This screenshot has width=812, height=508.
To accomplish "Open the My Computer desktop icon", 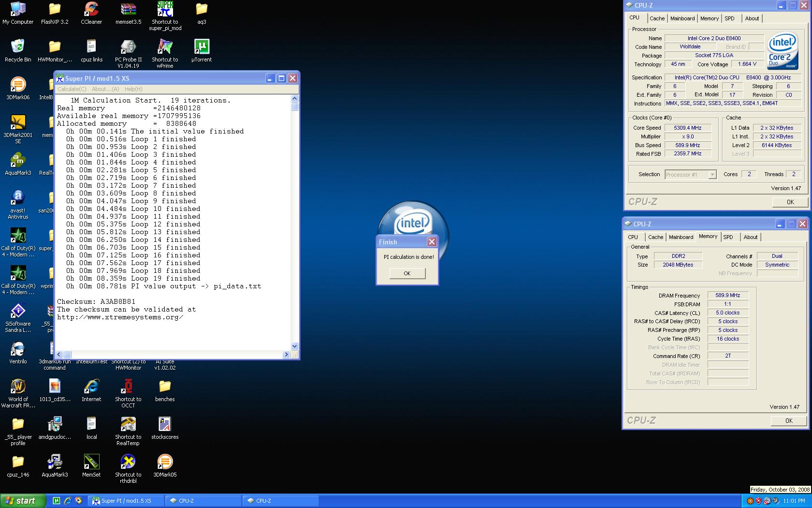I will tap(18, 13).
